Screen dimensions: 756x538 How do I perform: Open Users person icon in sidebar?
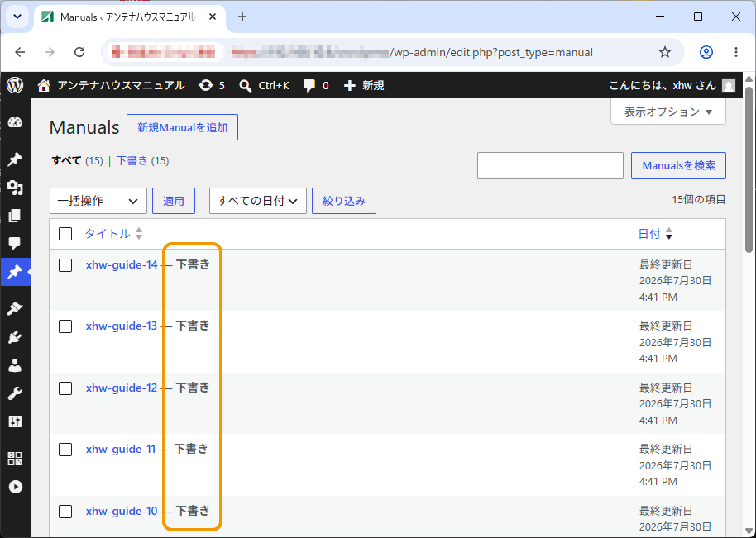pyautogui.click(x=15, y=365)
